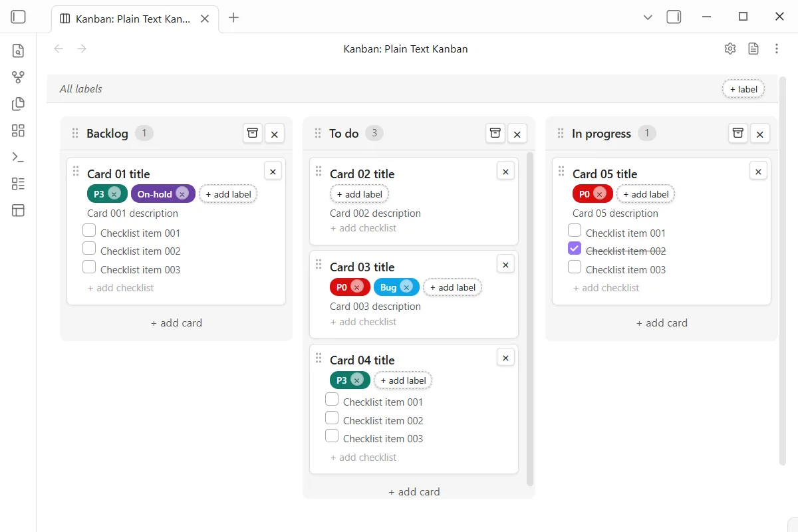Remove Bug label from Card 03
Image resolution: width=798 pixels, height=532 pixels.
[406, 287]
